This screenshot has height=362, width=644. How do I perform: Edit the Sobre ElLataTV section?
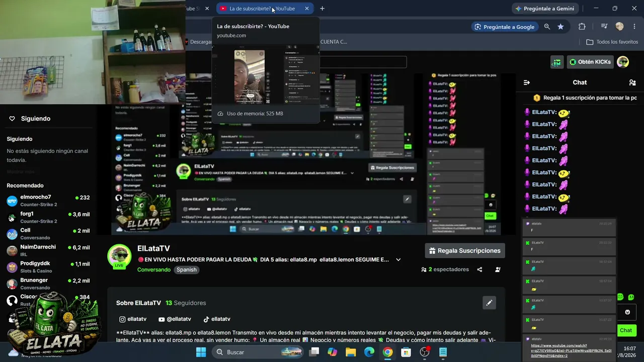click(489, 302)
